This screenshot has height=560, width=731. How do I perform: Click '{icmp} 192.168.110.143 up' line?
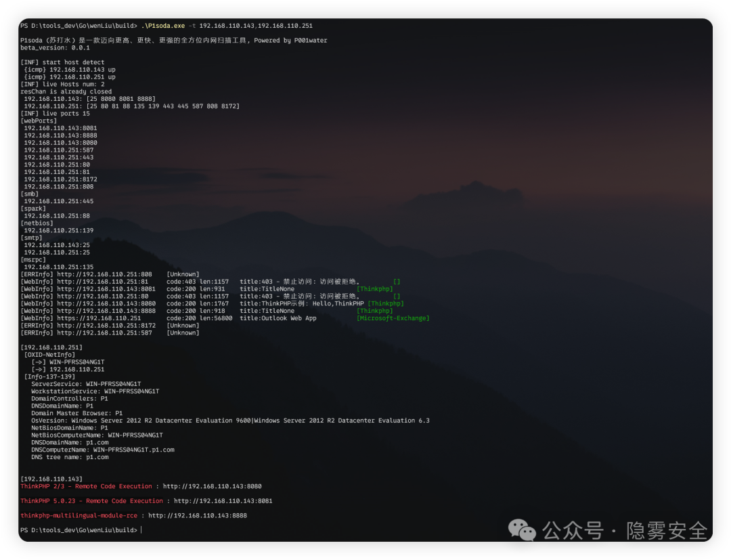click(x=70, y=70)
